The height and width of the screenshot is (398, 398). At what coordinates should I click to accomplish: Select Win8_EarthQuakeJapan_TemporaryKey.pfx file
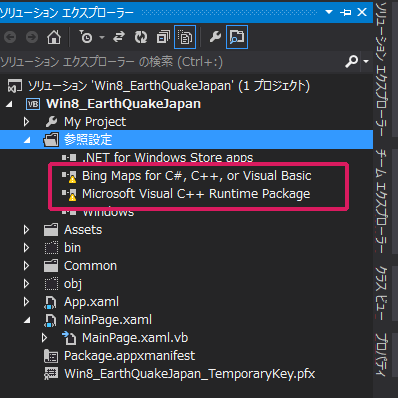[190, 374]
